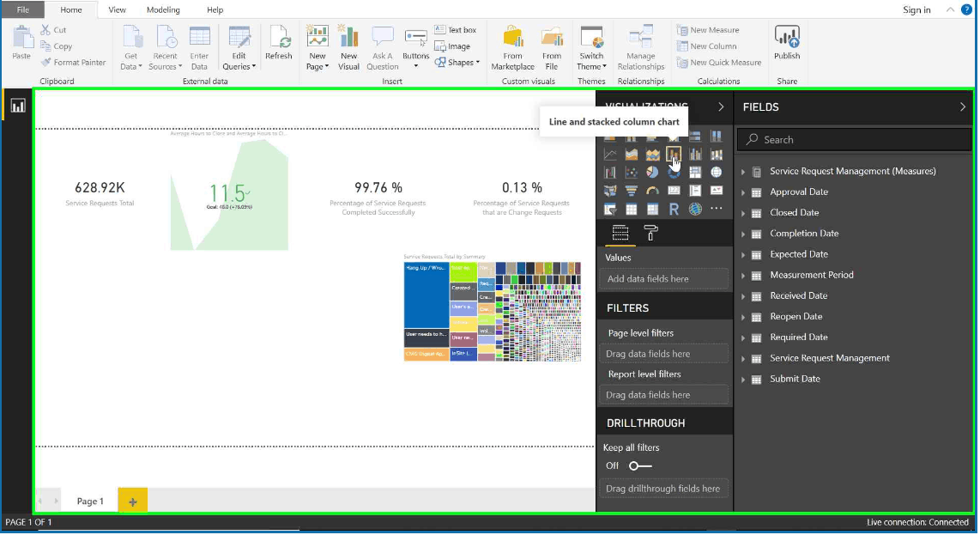Image resolution: width=980 pixels, height=535 pixels.
Task: Select the Filled map visualization
Action: [611, 191]
